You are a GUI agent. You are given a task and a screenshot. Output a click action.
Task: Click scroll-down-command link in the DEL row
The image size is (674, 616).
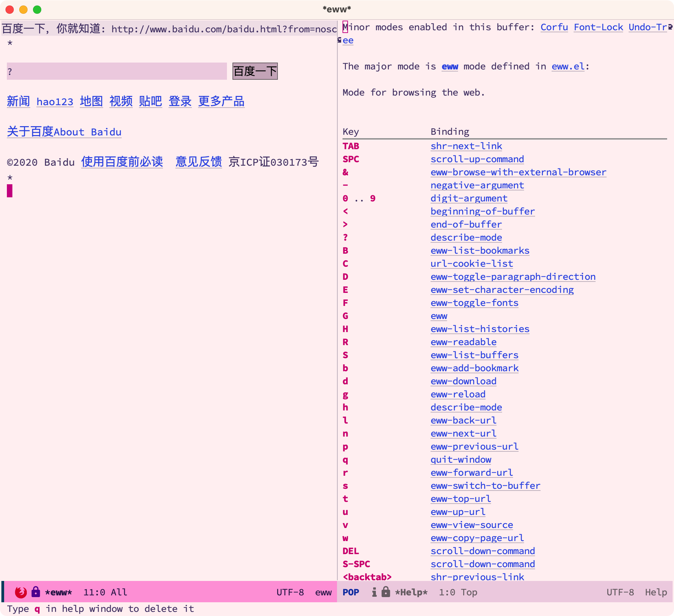click(483, 551)
